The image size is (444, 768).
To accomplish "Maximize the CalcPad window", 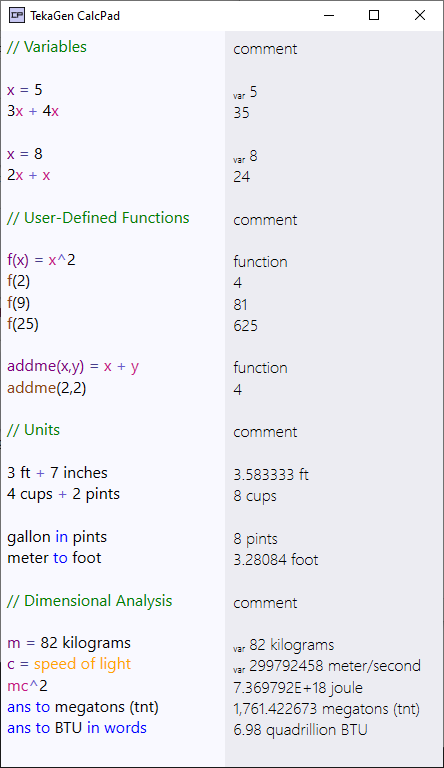I will tap(374, 16).
